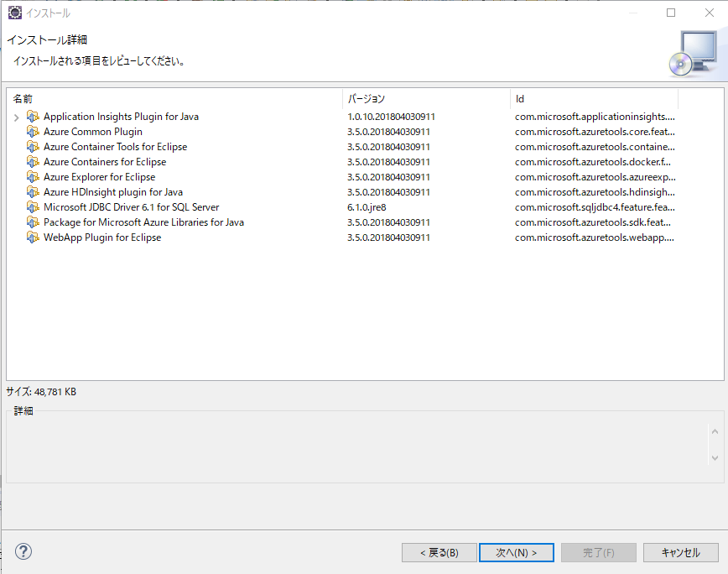Click the Azure Containers for Eclipse icon
Image resolution: width=728 pixels, height=574 pixels.
point(33,162)
